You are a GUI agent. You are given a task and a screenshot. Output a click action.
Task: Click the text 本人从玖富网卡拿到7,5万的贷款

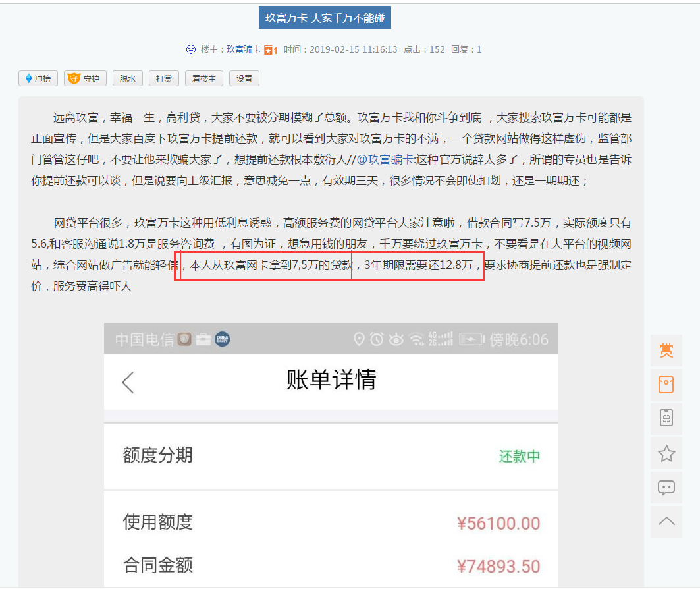click(271, 266)
